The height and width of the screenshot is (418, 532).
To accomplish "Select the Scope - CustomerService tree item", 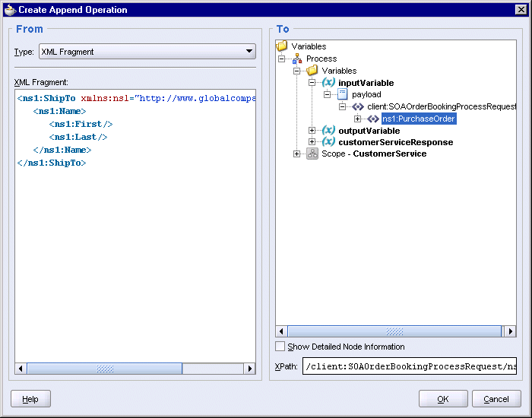I will 374,154.
